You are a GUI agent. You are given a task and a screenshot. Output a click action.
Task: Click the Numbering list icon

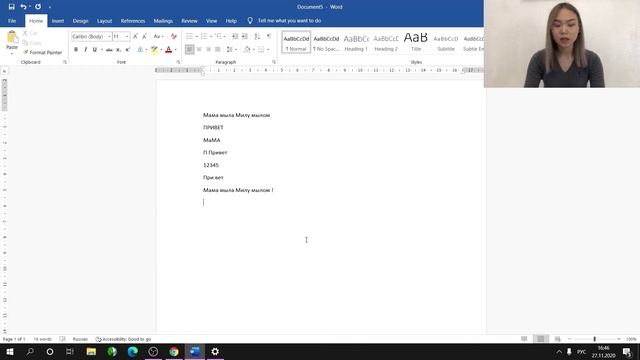coord(204,37)
